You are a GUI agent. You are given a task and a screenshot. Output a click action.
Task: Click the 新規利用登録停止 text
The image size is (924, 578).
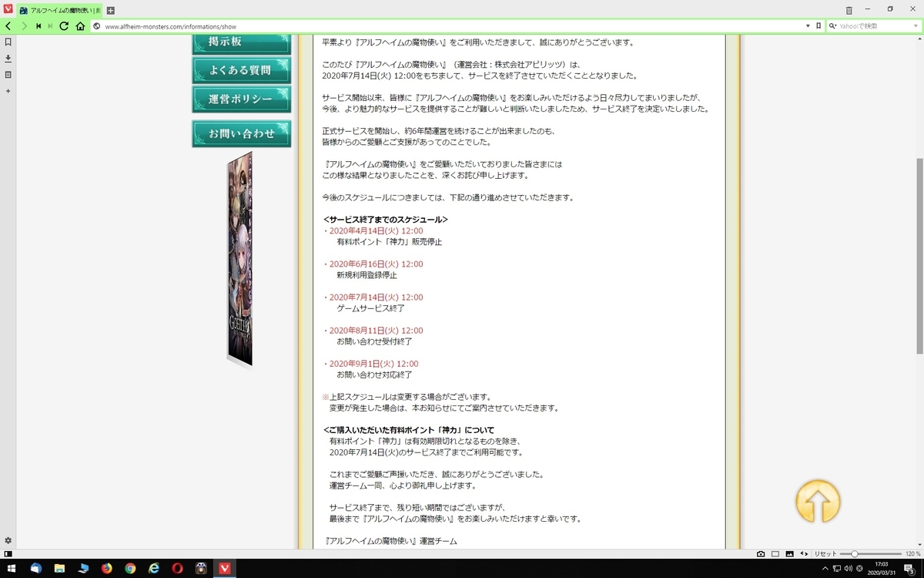[367, 275]
